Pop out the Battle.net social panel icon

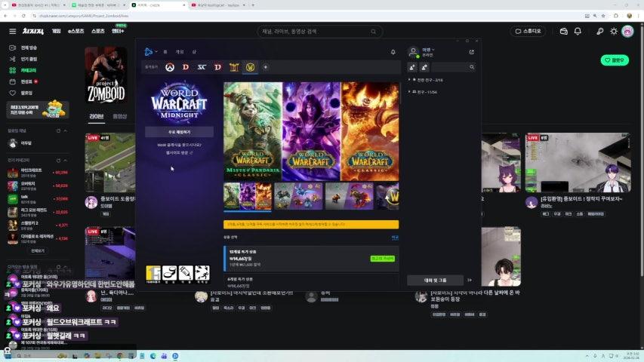pyautogui.click(x=472, y=52)
